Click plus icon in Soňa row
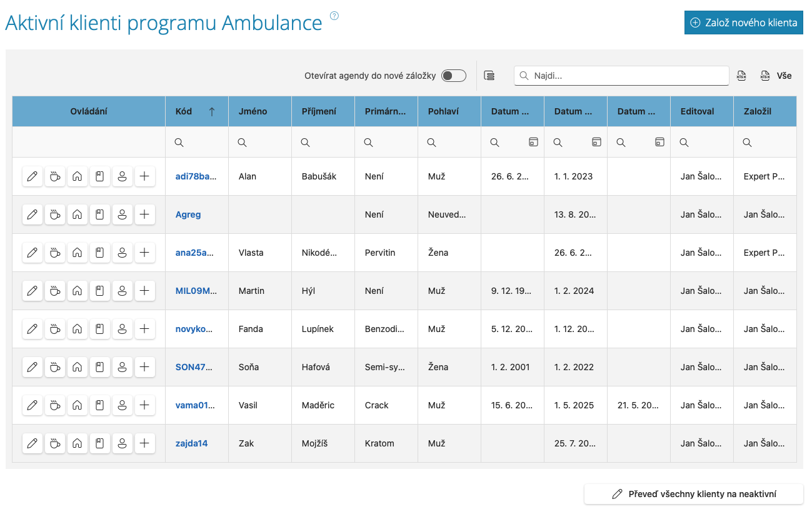This screenshot has height=514, width=812. point(145,367)
